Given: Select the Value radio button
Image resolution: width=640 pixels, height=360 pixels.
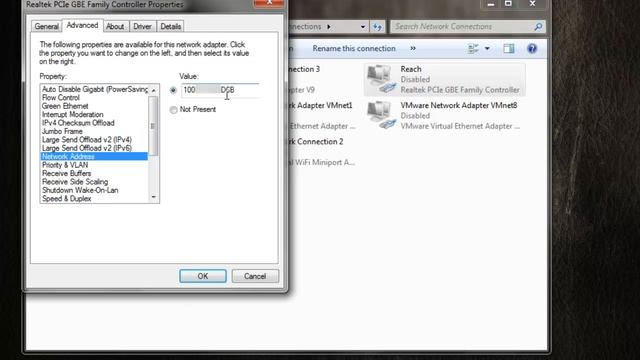Looking at the screenshot, I should (x=173, y=90).
